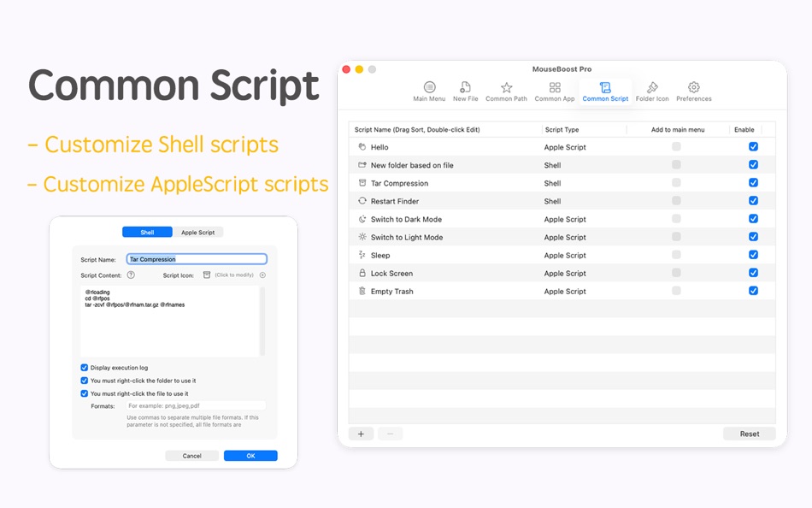The image size is (812, 508).
Task: Click the Sleep script icon
Action: click(362, 255)
